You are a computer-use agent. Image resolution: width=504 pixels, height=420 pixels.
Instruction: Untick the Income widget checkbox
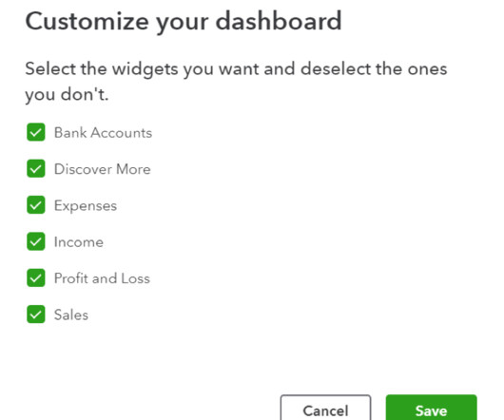point(36,241)
